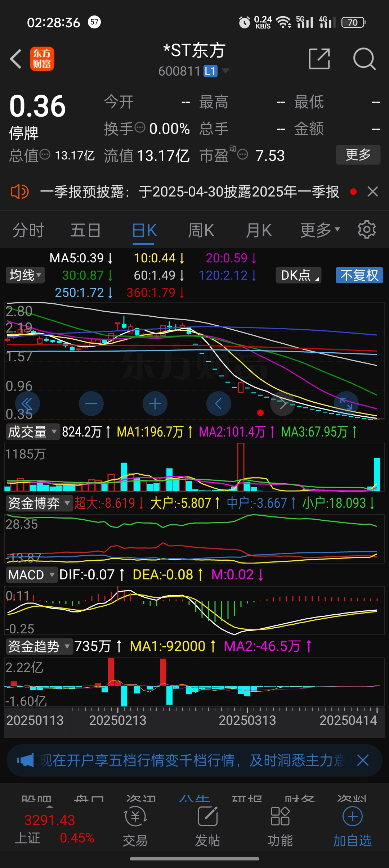Image resolution: width=389 pixels, height=868 pixels.
Task: Close the account-opening promo banner
Action: tap(363, 760)
